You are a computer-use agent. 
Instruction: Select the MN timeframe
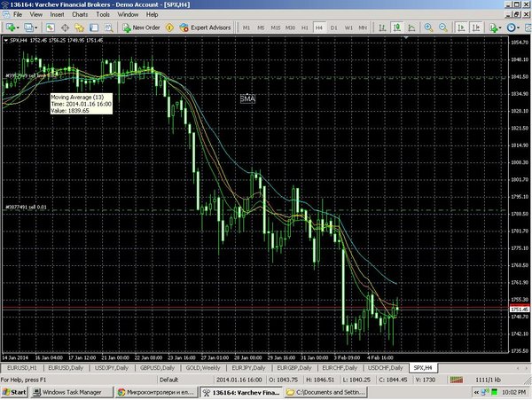(x=363, y=27)
